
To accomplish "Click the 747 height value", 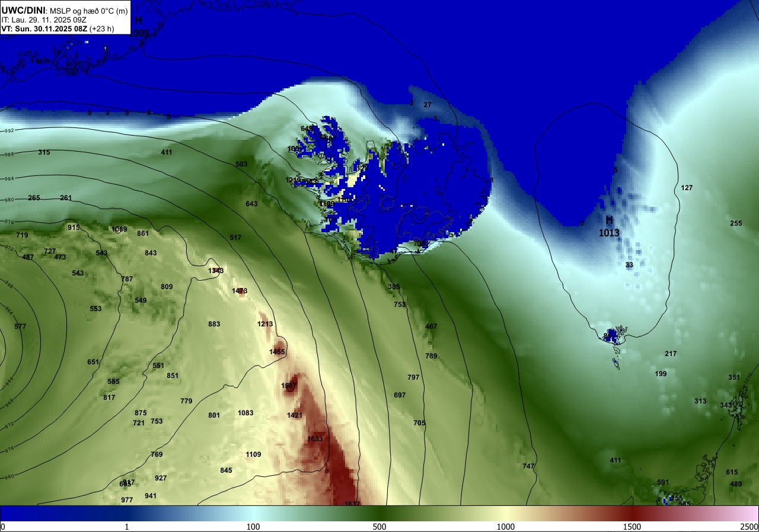I will click(x=528, y=466).
